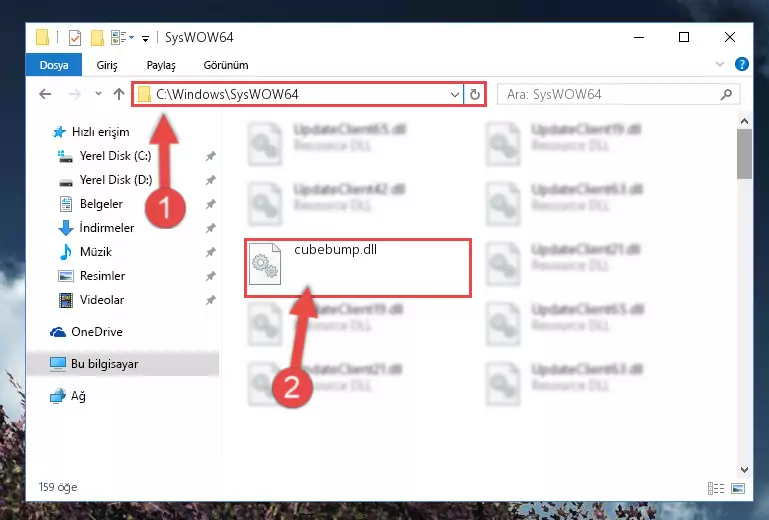This screenshot has width=769, height=520.
Task: Click the address bar path C:\Windows\SysWOW64
Action: click(227, 94)
